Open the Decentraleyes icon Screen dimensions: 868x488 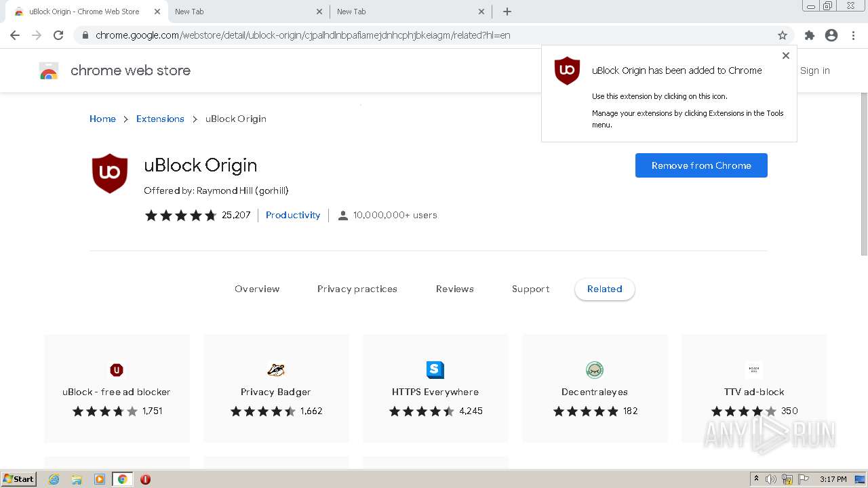coord(595,370)
